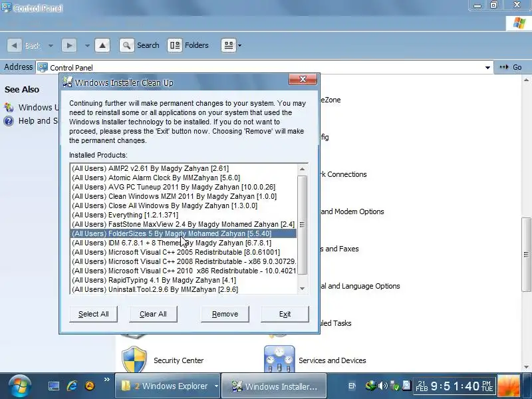Open the Address bar dropdown

coord(487,68)
